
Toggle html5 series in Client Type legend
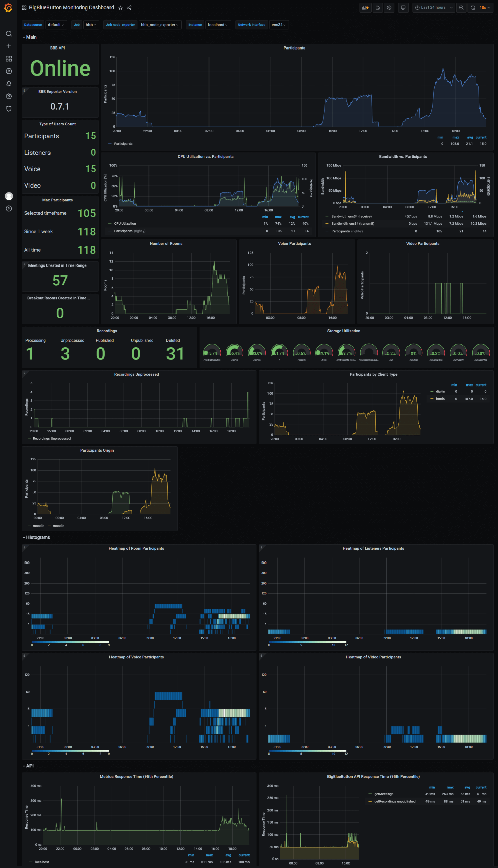click(440, 399)
